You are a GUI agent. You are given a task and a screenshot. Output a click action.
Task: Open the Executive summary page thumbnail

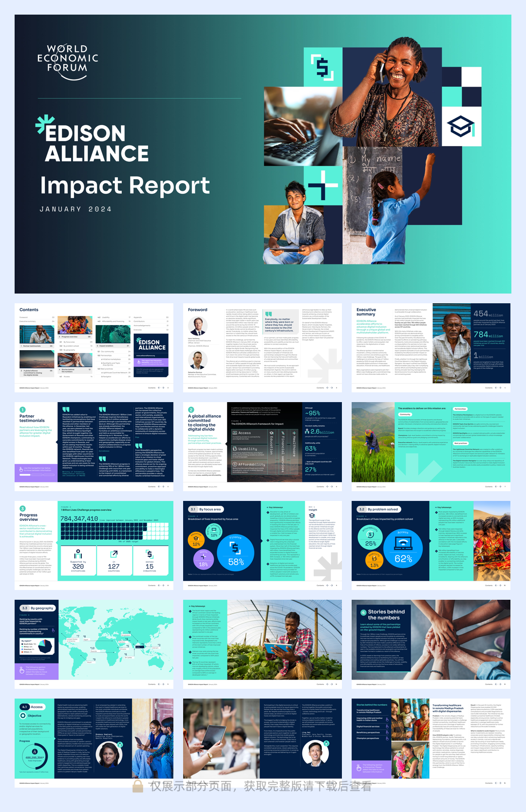(431, 347)
